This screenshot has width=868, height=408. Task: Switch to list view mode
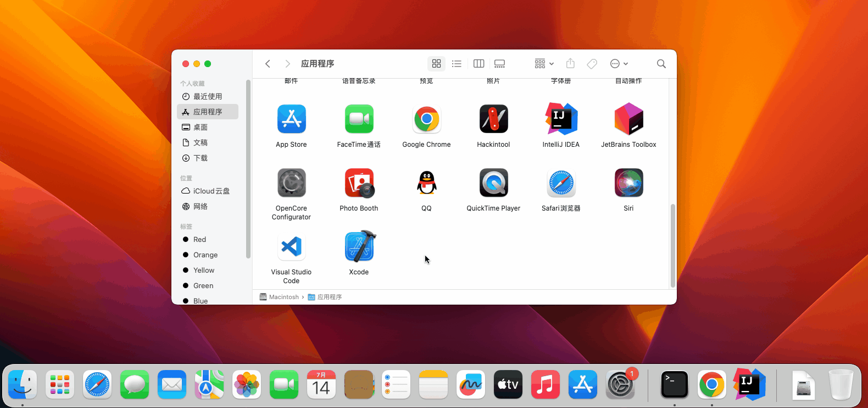click(x=457, y=64)
